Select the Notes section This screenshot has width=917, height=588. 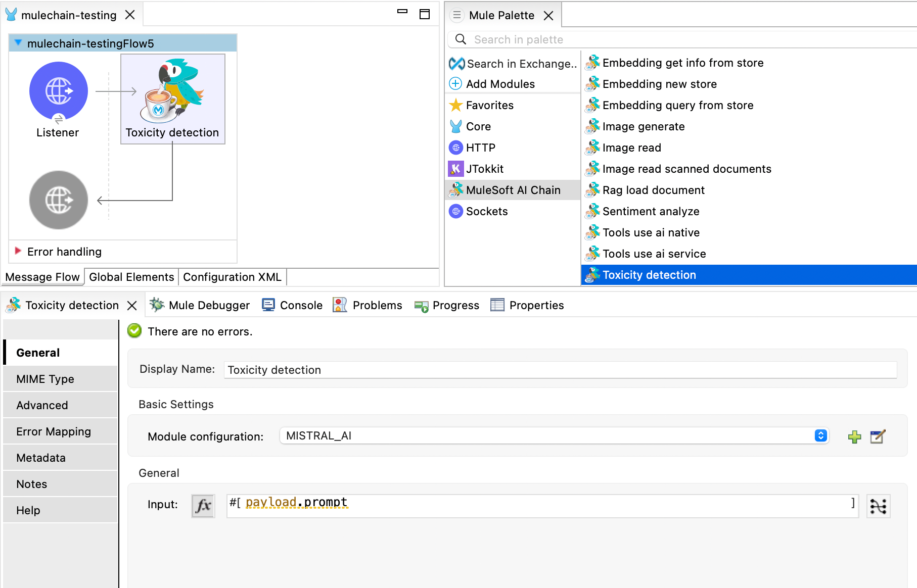point(61,484)
